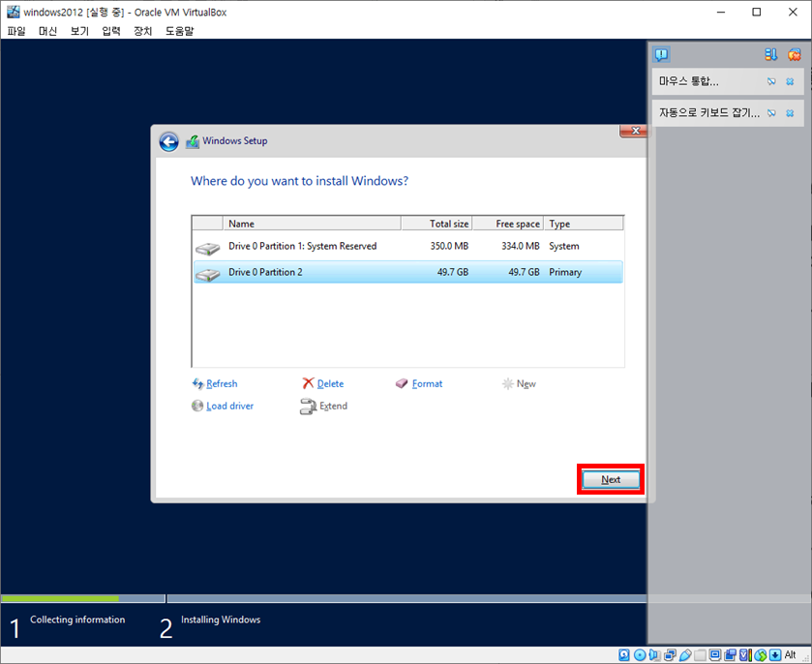Click the Next button
Screen dimensions: 812x664
(611, 480)
